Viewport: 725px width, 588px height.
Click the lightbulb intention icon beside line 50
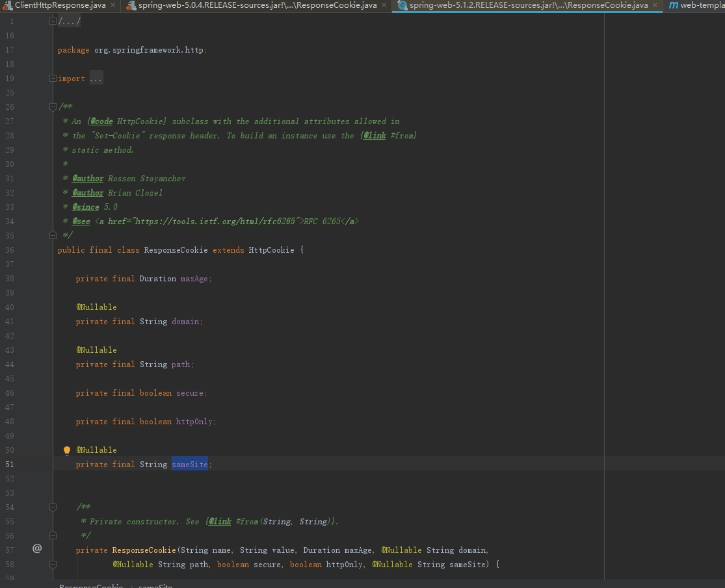click(x=66, y=450)
